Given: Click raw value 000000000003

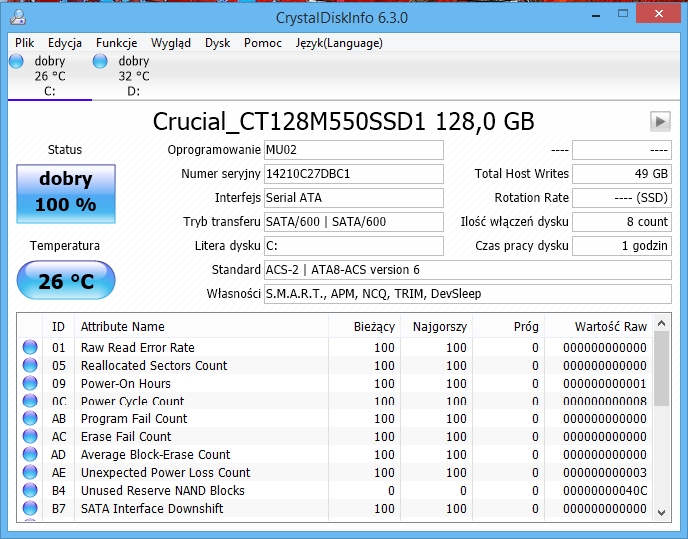Looking at the screenshot, I should [x=605, y=473].
